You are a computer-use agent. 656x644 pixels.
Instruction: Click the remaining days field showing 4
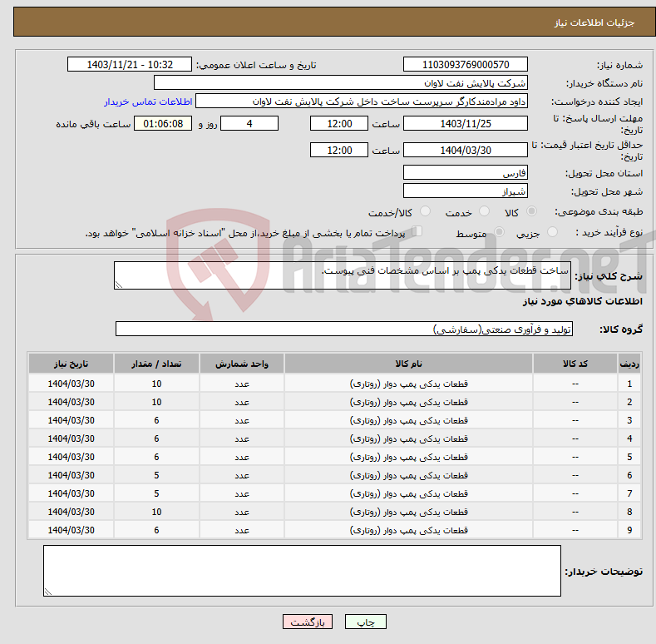click(x=249, y=123)
